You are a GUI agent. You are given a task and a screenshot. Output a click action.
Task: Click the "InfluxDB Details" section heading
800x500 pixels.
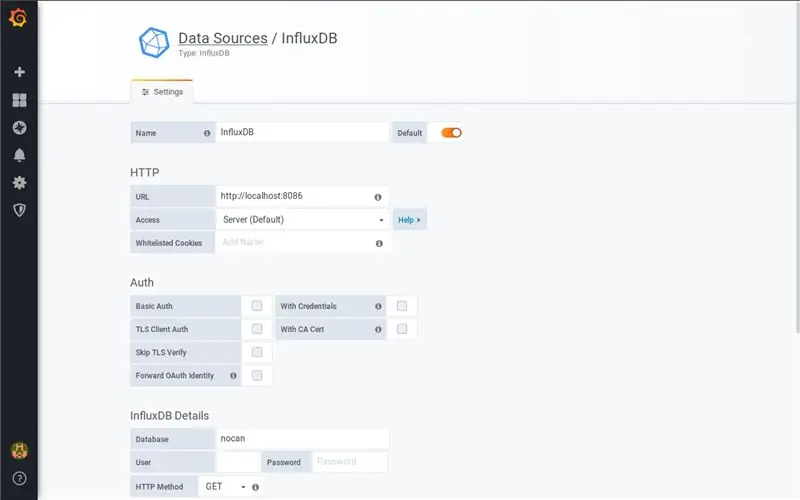pos(169,416)
